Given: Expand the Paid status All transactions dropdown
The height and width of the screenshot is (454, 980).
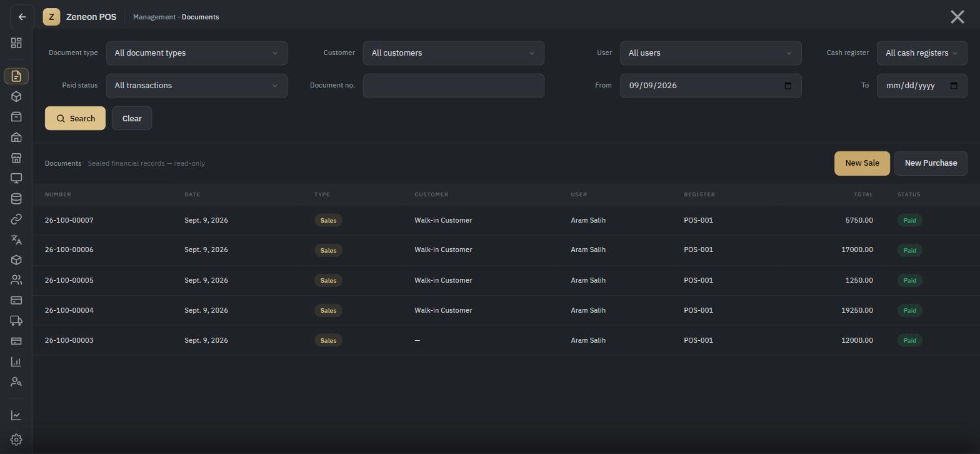Looking at the screenshot, I should tap(197, 86).
